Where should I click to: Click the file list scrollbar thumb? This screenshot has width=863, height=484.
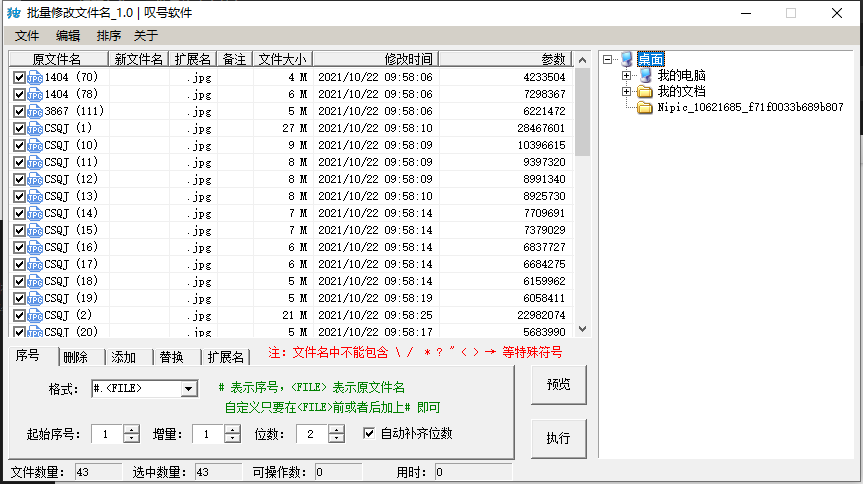point(582,112)
